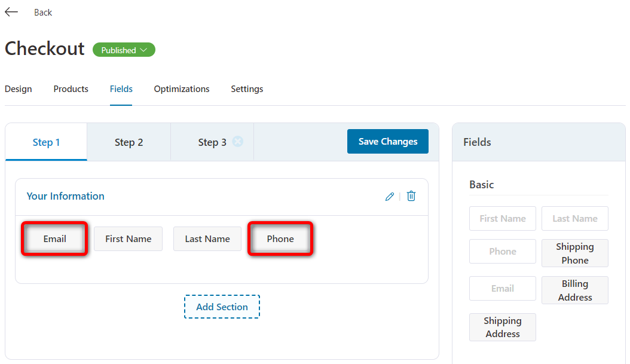Click the Checkout page title
This screenshot has width=630, height=364.
[x=45, y=48]
